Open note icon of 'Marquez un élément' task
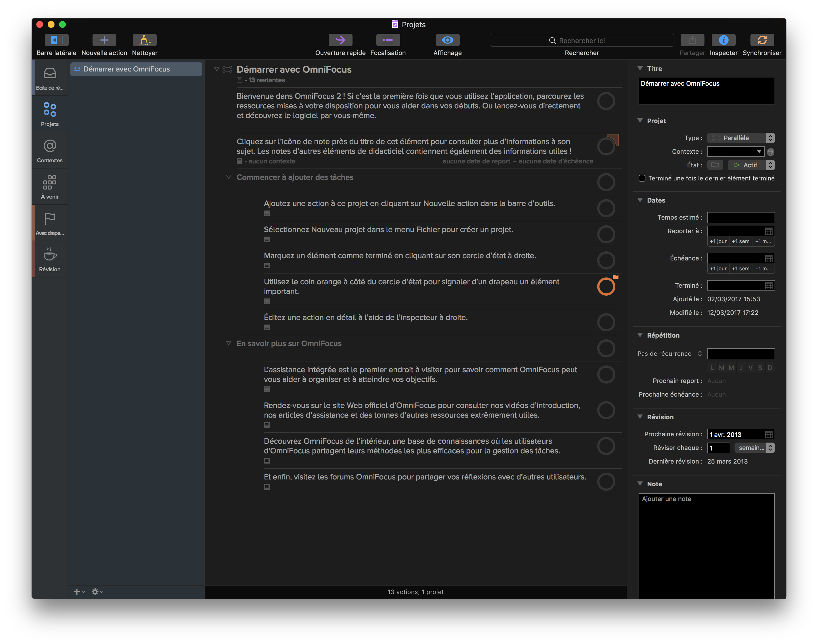The height and width of the screenshot is (644, 818). [267, 266]
